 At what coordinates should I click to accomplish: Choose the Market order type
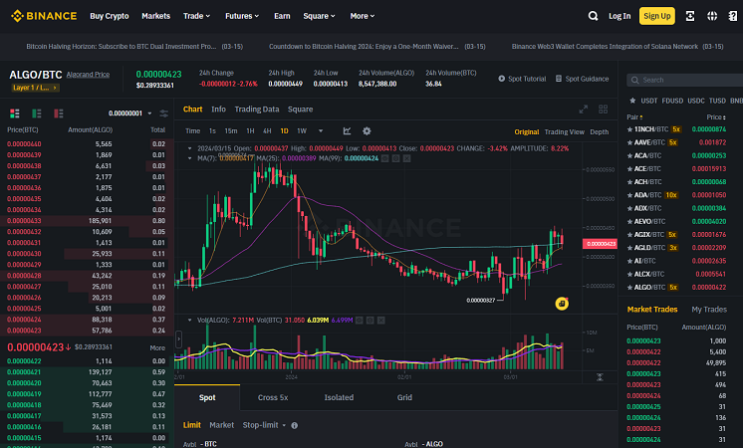(222, 425)
